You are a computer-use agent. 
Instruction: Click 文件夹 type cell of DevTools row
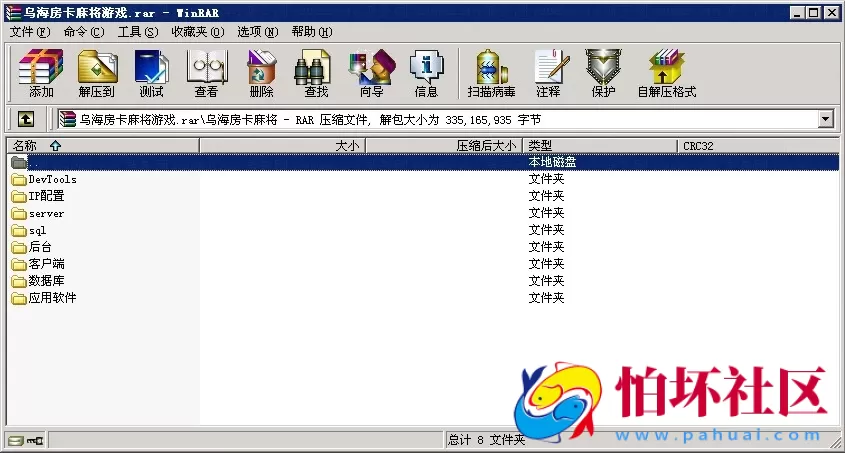[x=546, y=179]
